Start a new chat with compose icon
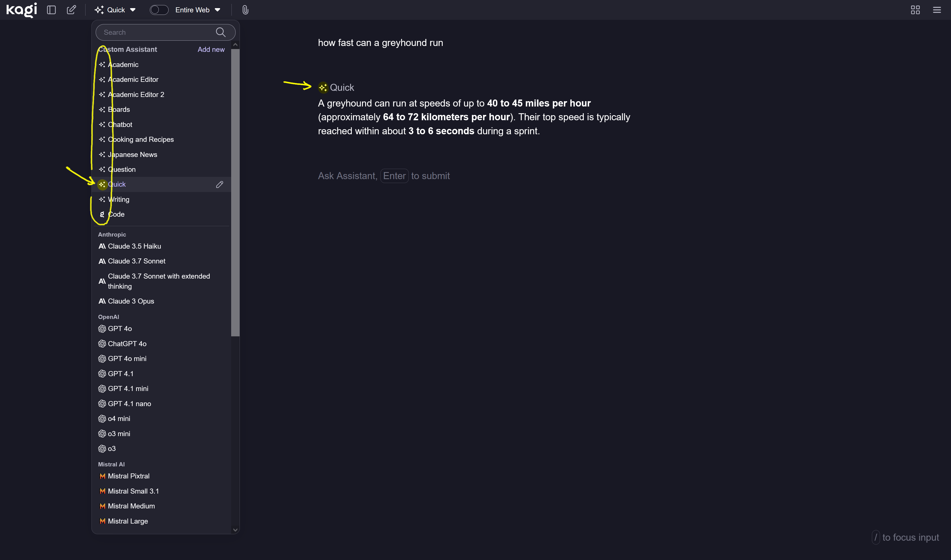 pos(71,10)
